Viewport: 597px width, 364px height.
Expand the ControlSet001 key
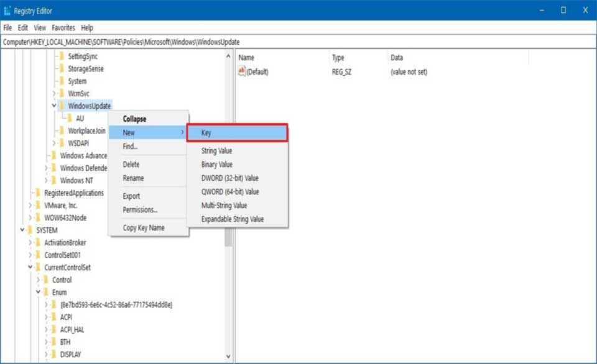(x=30, y=255)
